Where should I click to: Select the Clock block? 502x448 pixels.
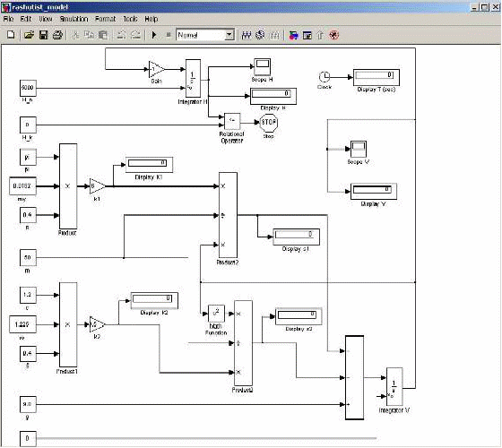pyautogui.click(x=325, y=77)
